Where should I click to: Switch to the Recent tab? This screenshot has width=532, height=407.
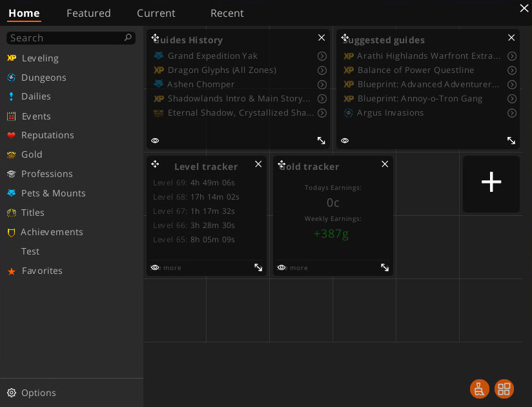[x=227, y=13]
